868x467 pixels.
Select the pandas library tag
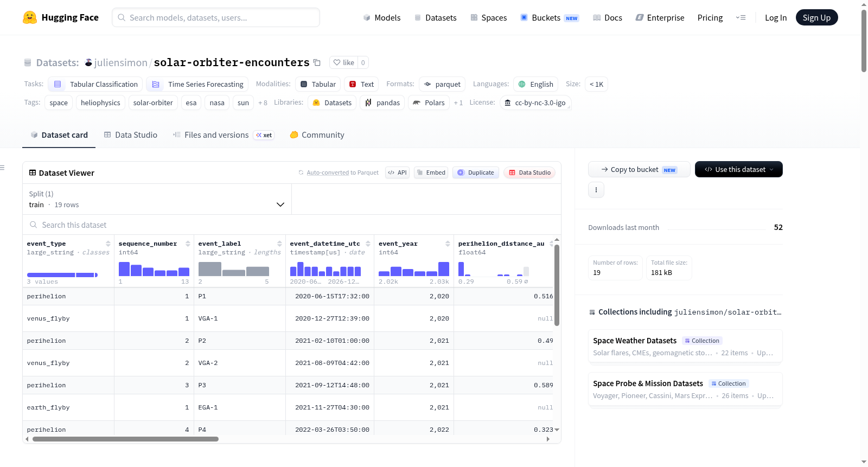382,103
